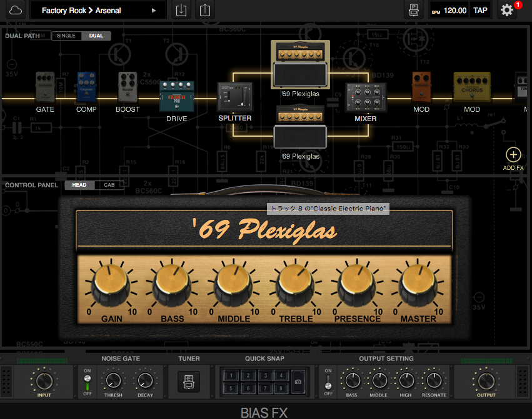Click the amp PRESENCE knob
Screen dimensions: 532x419
356,284
